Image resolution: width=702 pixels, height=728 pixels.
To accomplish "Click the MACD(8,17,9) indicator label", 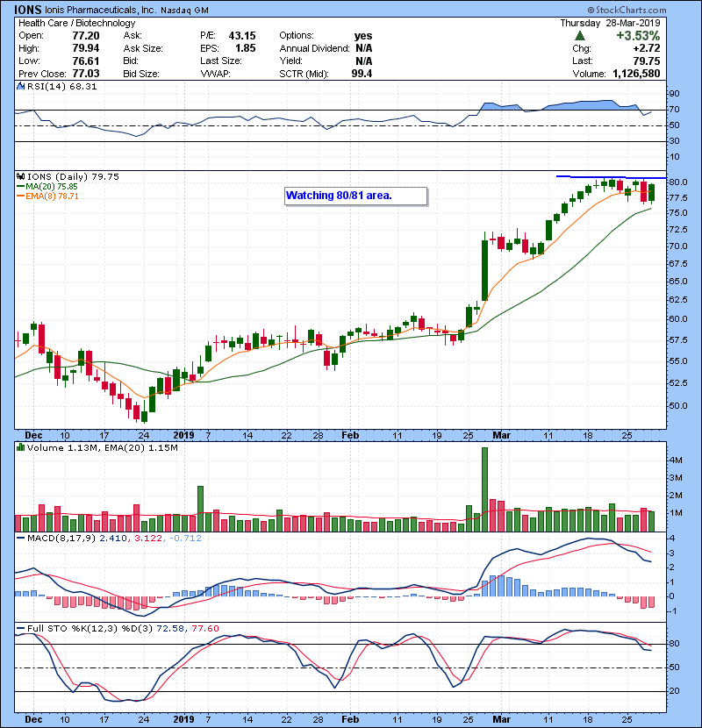I will [61, 539].
